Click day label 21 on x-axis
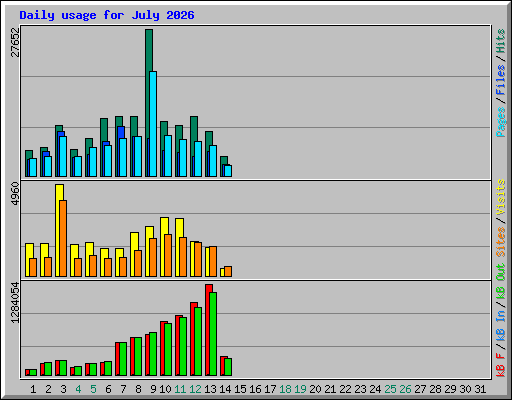Viewport: 512px width, 400px height. (x=330, y=389)
